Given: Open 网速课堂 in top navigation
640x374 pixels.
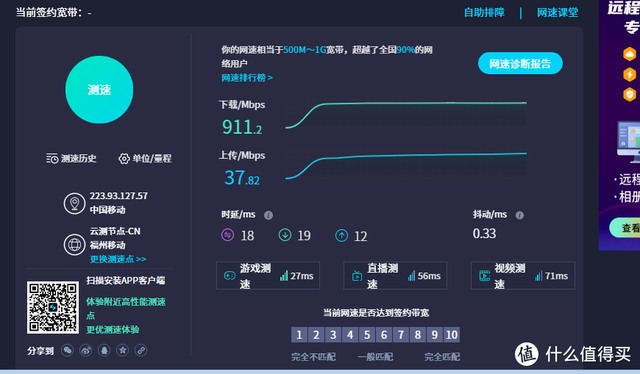Looking at the screenshot, I should 557,13.
